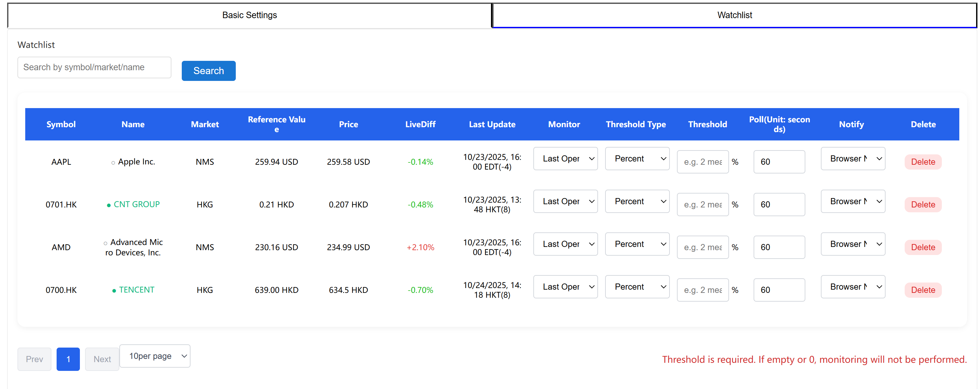Open the Notify dropdown for TENCENT row
This screenshot has width=980, height=389.
(x=853, y=287)
